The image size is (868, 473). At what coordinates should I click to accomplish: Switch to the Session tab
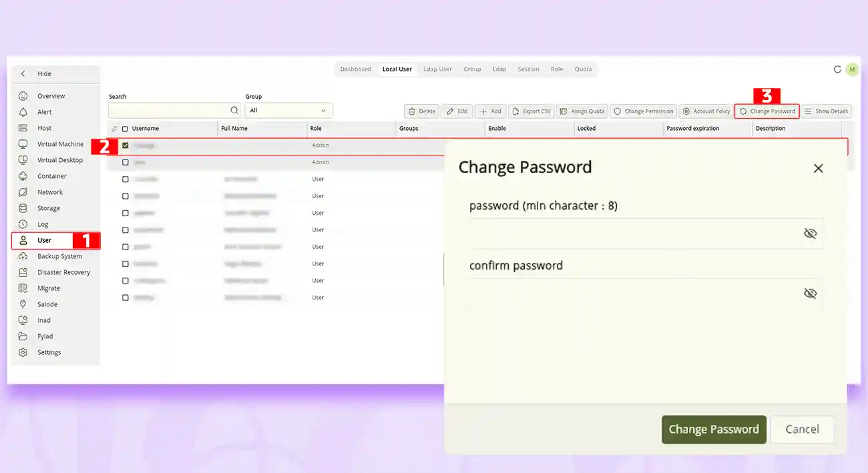(x=528, y=69)
